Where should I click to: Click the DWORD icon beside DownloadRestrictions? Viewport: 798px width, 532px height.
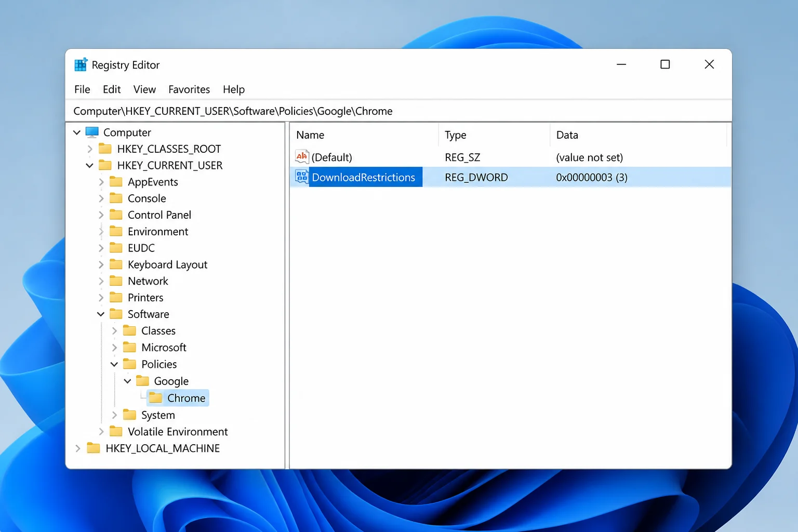tap(302, 177)
